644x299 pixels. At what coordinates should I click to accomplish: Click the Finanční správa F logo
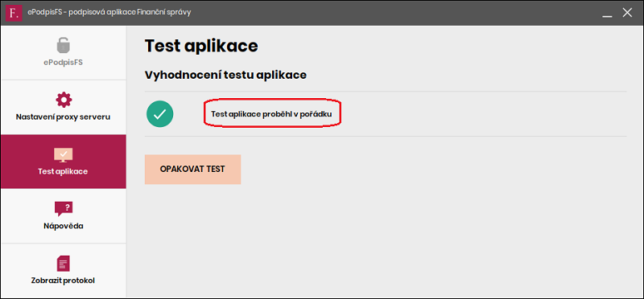coord(14,13)
